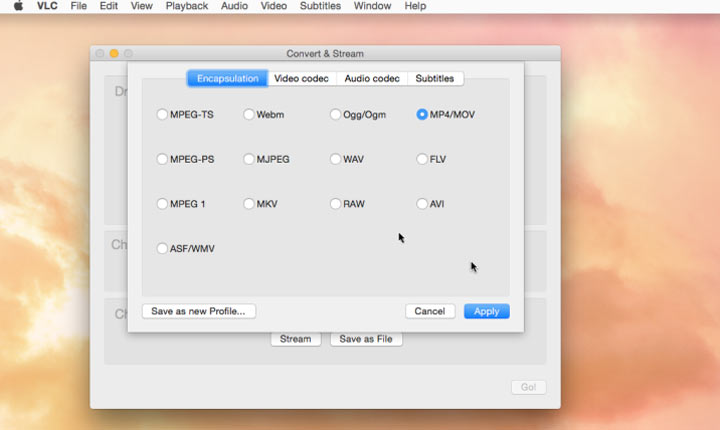The width and height of the screenshot is (720, 430).
Task: Open the Subtitles menu in menu bar
Action: click(320, 6)
